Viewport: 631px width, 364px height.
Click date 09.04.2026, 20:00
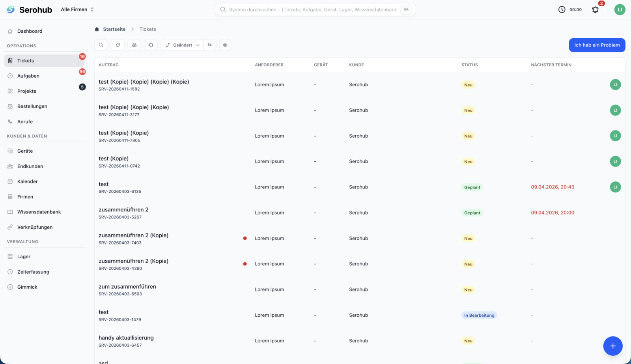(x=553, y=213)
